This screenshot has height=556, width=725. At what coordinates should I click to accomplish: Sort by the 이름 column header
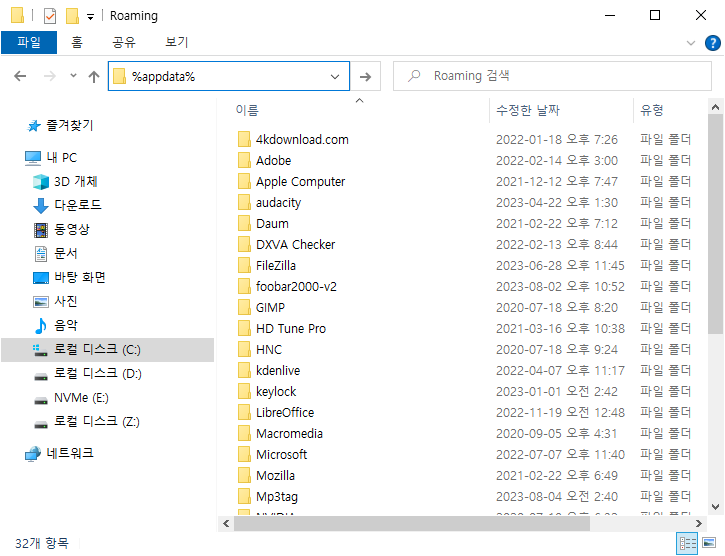pyautogui.click(x=247, y=110)
